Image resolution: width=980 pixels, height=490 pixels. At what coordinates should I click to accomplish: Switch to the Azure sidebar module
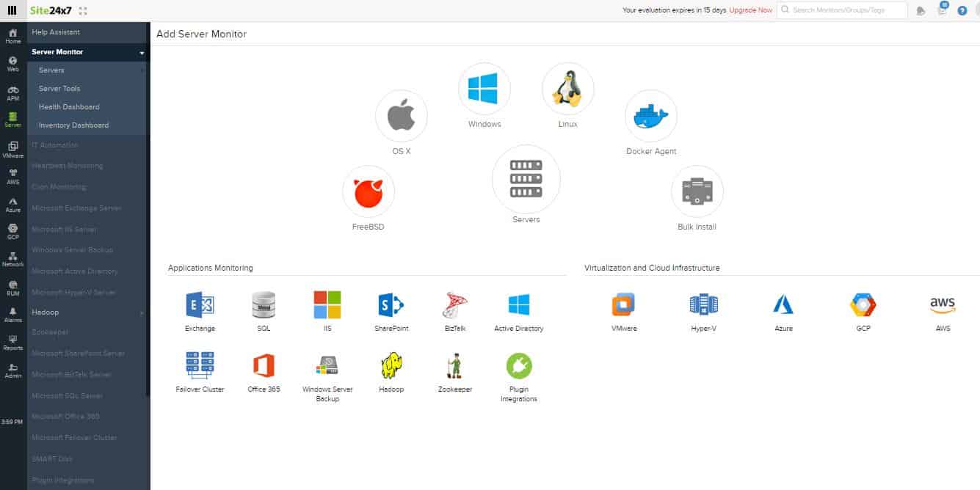coord(12,205)
